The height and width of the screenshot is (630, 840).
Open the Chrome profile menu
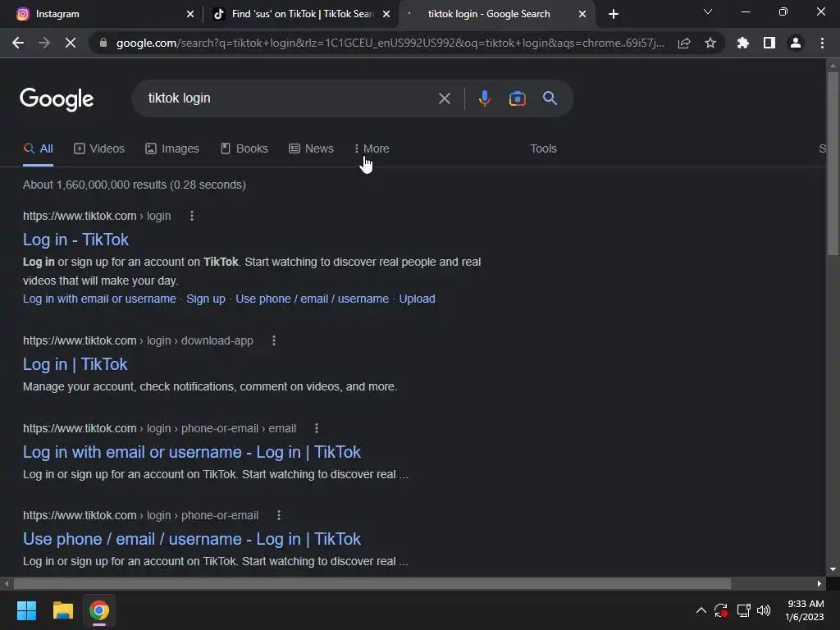(796, 43)
